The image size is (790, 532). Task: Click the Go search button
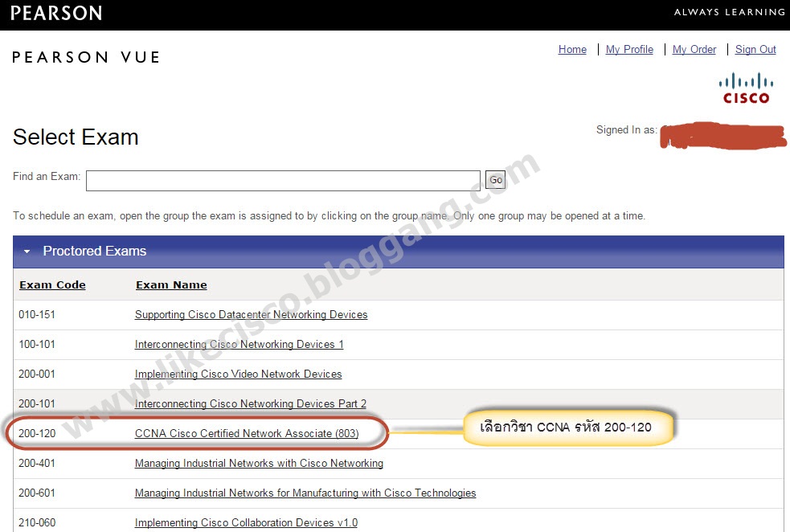pyautogui.click(x=495, y=180)
